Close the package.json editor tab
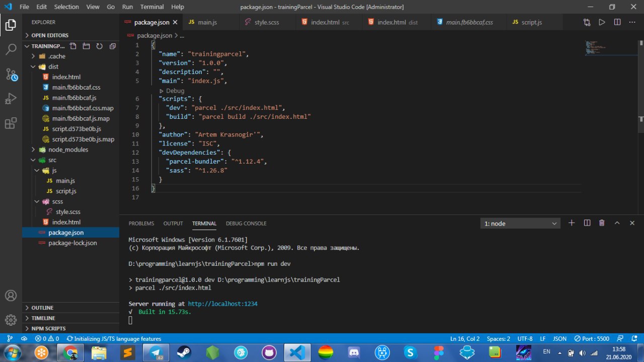644x362 pixels. (175, 22)
